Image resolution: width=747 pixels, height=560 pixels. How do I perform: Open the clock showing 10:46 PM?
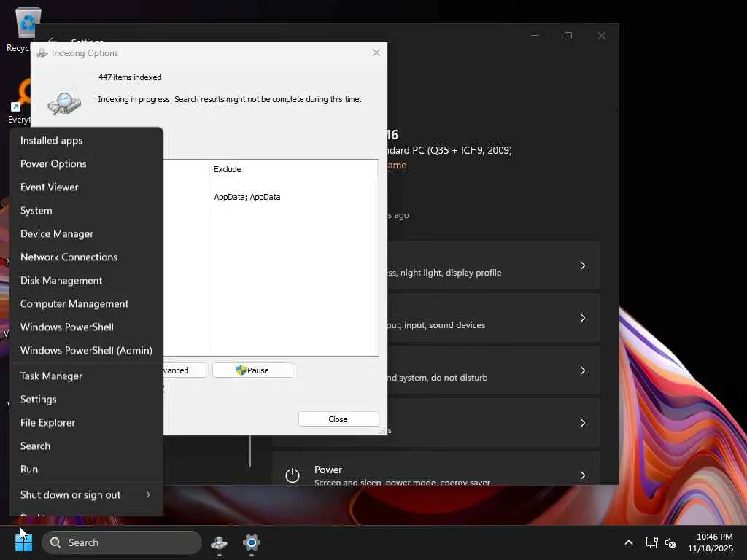pos(711,542)
